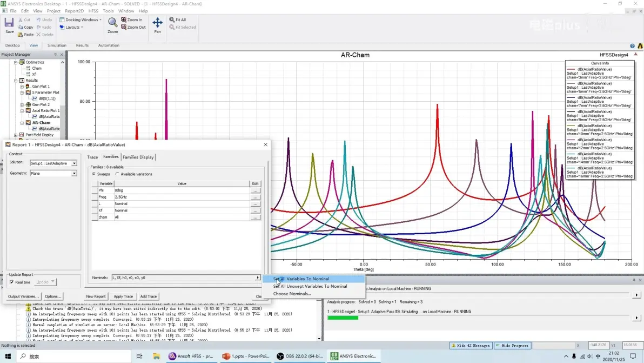Image resolution: width=644 pixels, height=363 pixels.
Task: Open the Simulation ribbon tab
Action: (57, 45)
